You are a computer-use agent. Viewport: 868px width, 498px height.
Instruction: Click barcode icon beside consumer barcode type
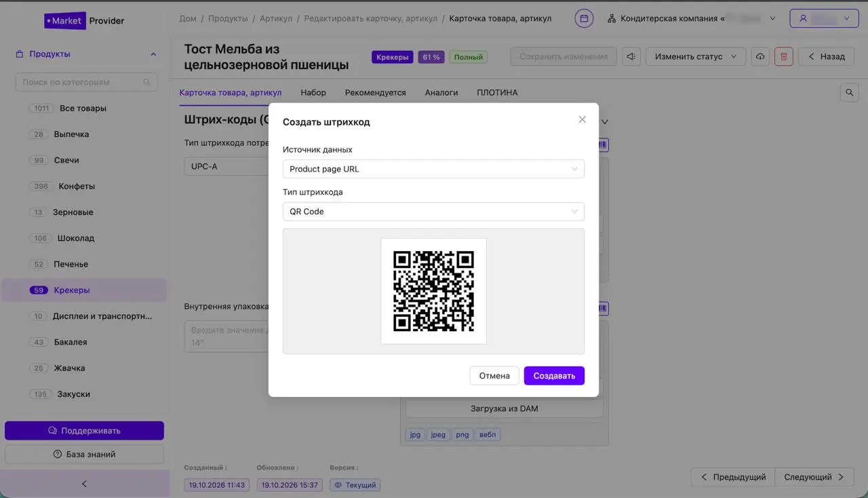[603, 145]
